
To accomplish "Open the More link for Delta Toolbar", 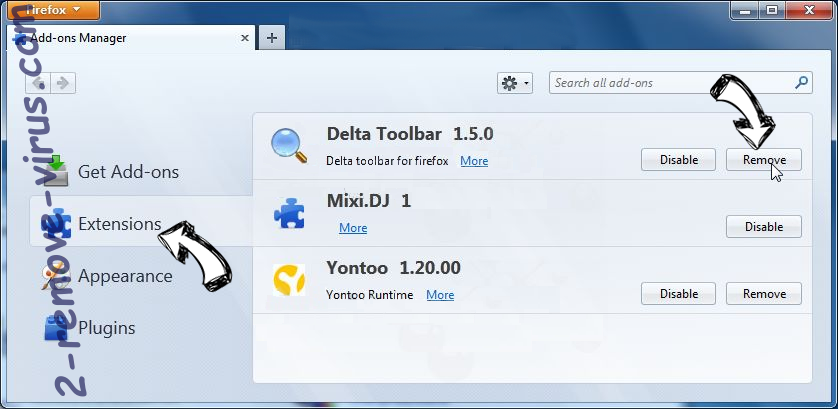I will pyautogui.click(x=474, y=161).
